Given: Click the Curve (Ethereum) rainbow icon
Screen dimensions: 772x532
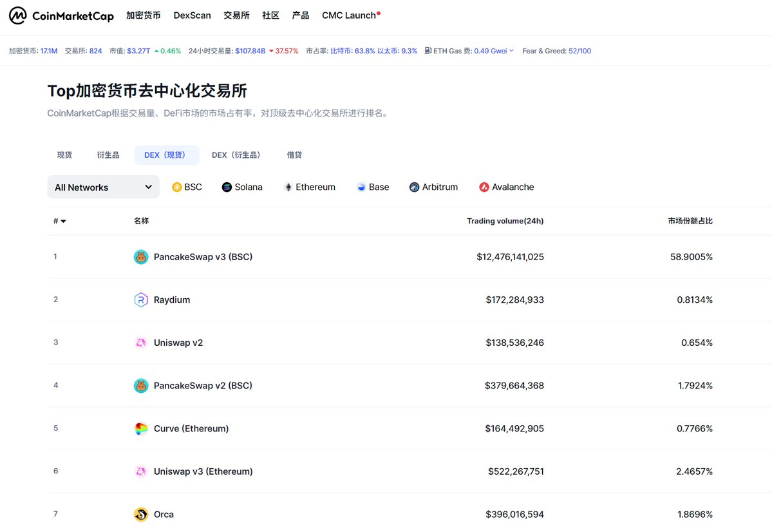Looking at the screenshot, I should click(141, 428).
